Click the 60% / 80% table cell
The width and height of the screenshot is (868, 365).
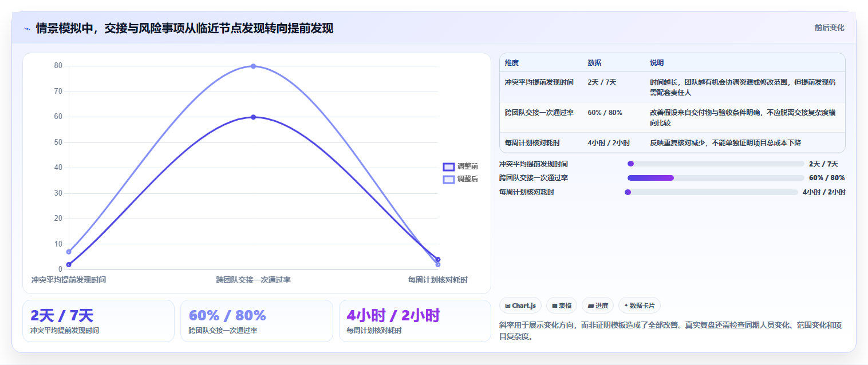[x=605, y=113]
